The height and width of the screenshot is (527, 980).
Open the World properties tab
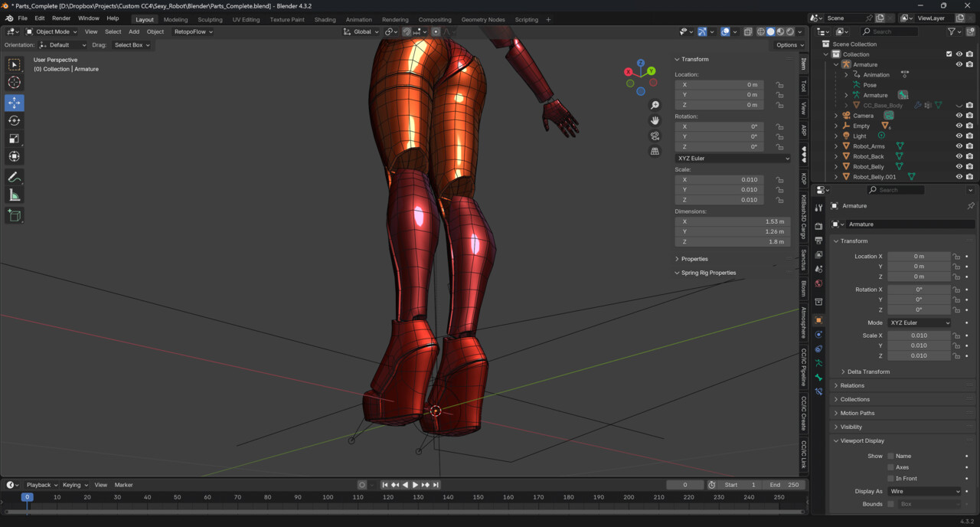click(x=818, y=283)
